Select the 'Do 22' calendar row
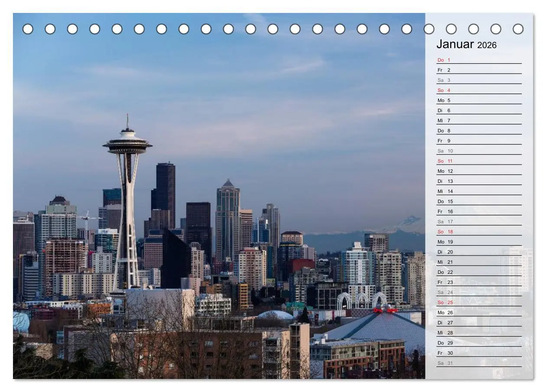Screen dimensions: 546x392 pyautogui.click(x=479, y=272)
